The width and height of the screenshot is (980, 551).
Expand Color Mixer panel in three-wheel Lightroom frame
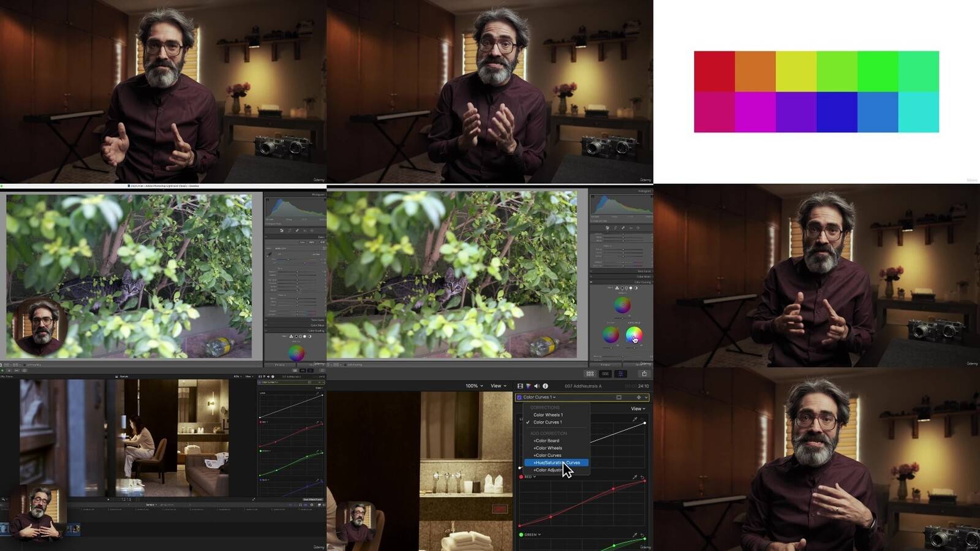[620, 276]
